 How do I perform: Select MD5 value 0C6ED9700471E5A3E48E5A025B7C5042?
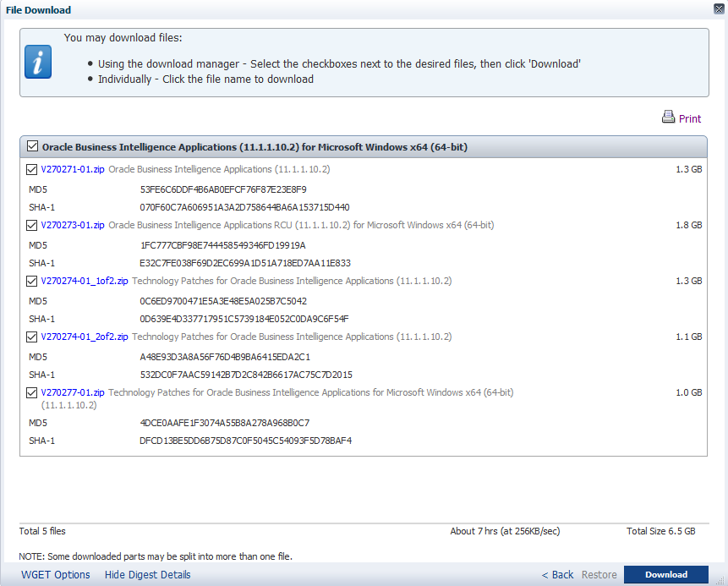pos(223,301)
